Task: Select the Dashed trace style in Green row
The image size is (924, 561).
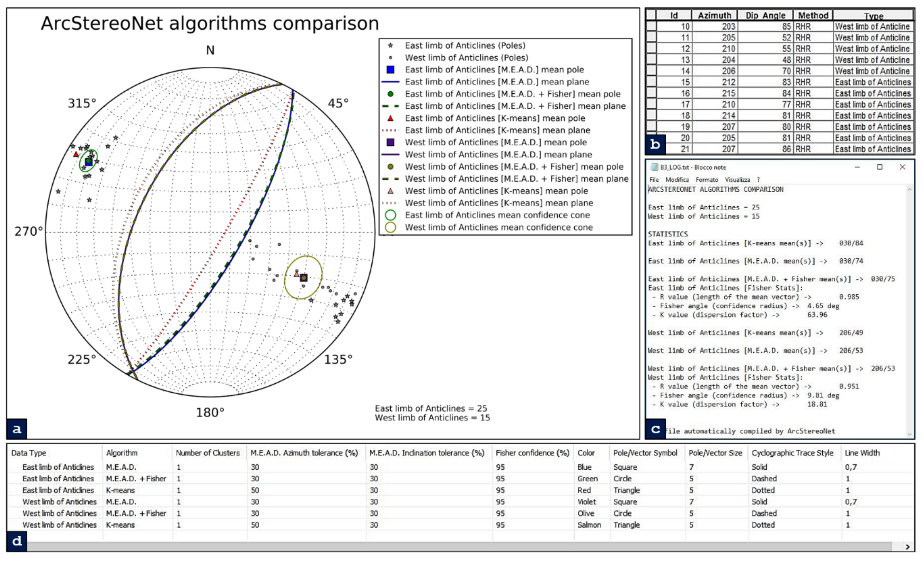Action: 764,478
